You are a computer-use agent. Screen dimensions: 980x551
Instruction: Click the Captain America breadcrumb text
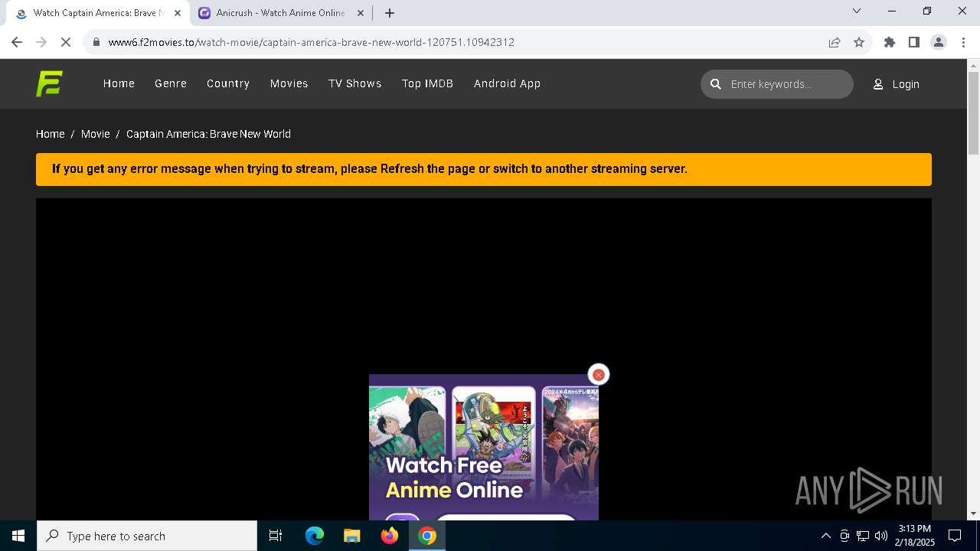click(208, 134)
